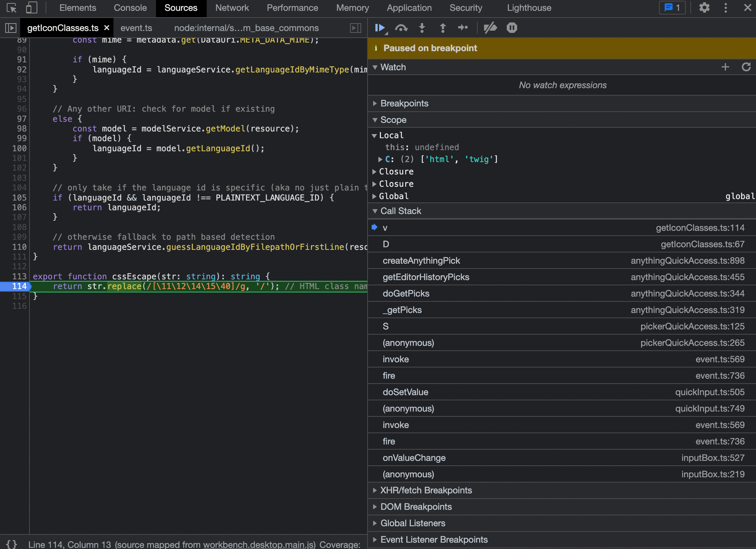The width and height of the screenshot is (756, 549).
Task: Open the event.ts file tab
Action: [x=136, y=28]
